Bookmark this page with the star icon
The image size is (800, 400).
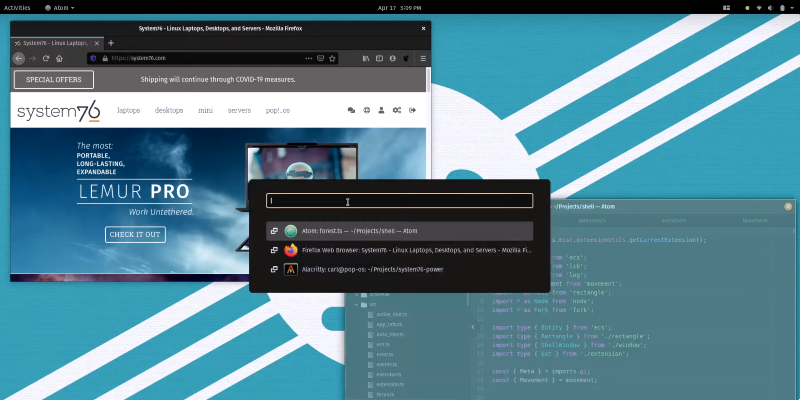pos(333,59)
